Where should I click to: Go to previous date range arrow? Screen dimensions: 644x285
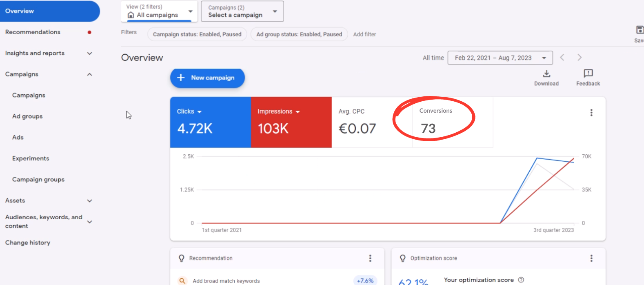pyautogui.click(x=562, y=58)
